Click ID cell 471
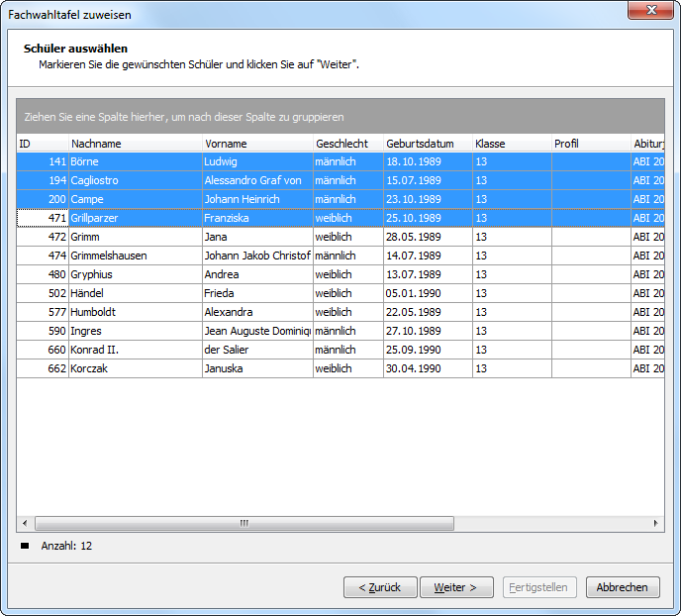 (x=43, y=218)
